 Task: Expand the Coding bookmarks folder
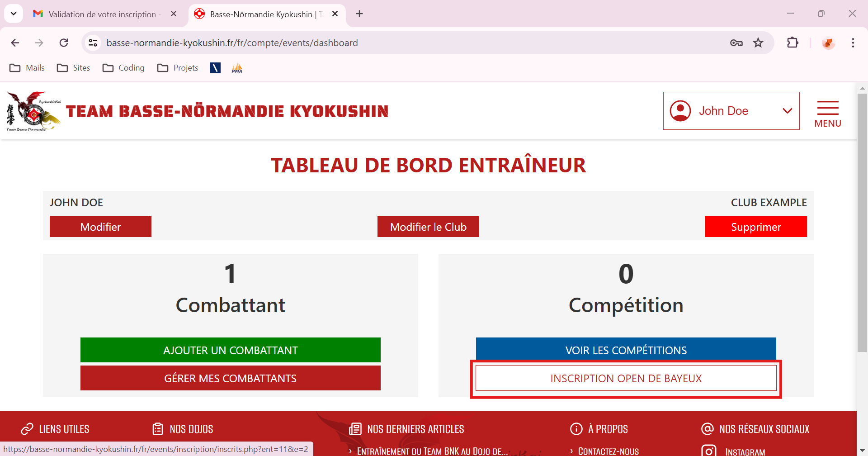click(123, 68)
